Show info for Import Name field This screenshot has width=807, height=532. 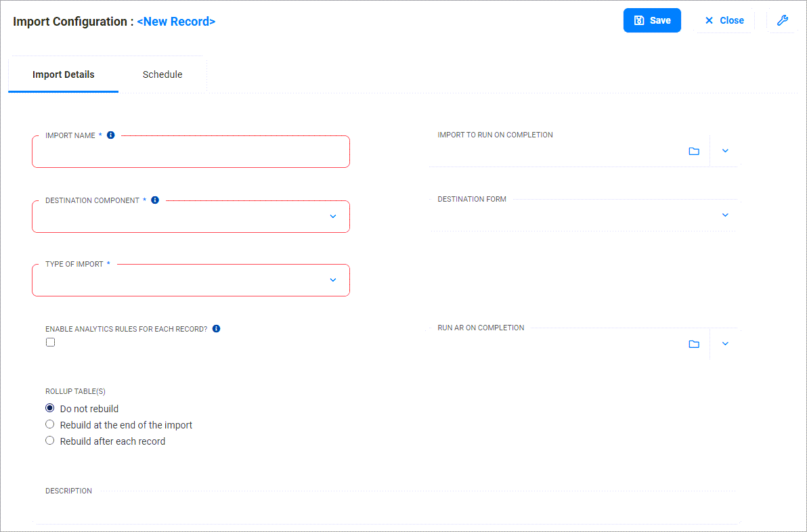(x=110, y=135)
